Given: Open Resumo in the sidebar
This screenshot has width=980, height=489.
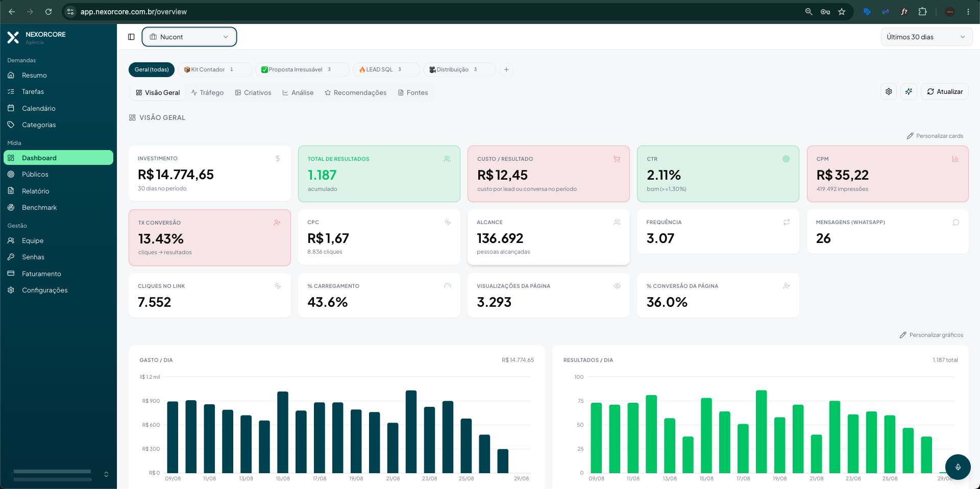Looking at the screenshot, I should (58, 75).
